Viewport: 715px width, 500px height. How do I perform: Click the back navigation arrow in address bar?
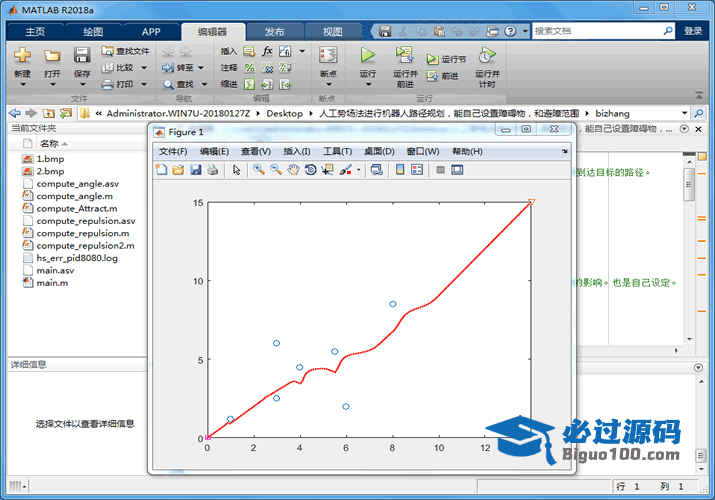[x=14, y=113]
